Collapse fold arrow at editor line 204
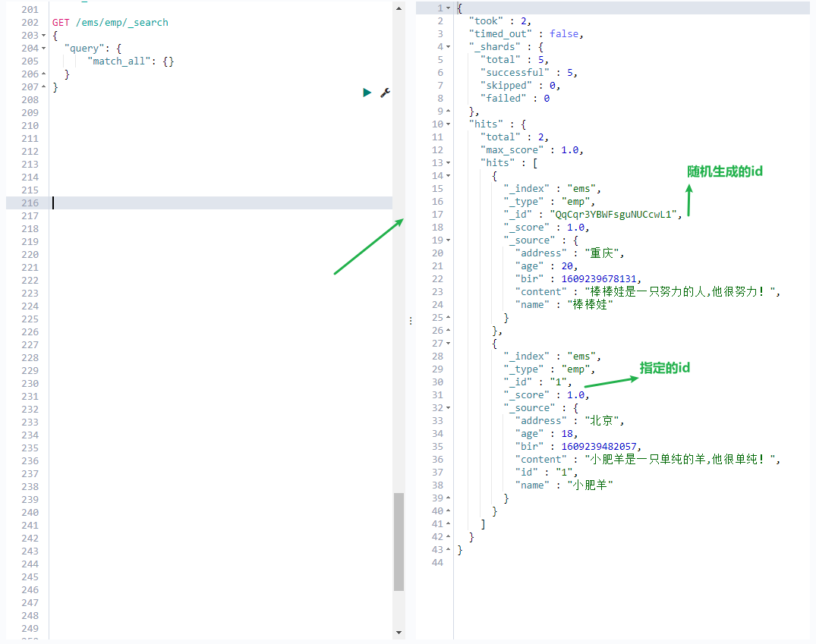Image resolution: width=816 pixels, height=644 pixels. click(x=44, y=49)
